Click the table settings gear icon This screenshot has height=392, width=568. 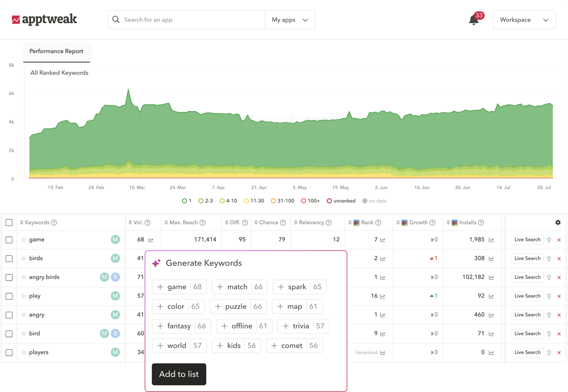(x=558, y=223)
